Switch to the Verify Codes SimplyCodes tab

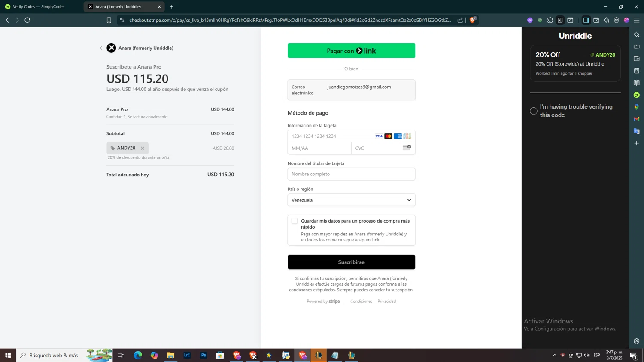pyautogui.click(x=39, y=7)
